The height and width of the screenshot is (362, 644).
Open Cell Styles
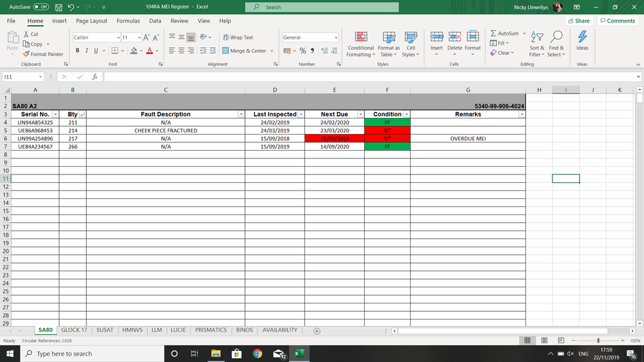point(411,44)
